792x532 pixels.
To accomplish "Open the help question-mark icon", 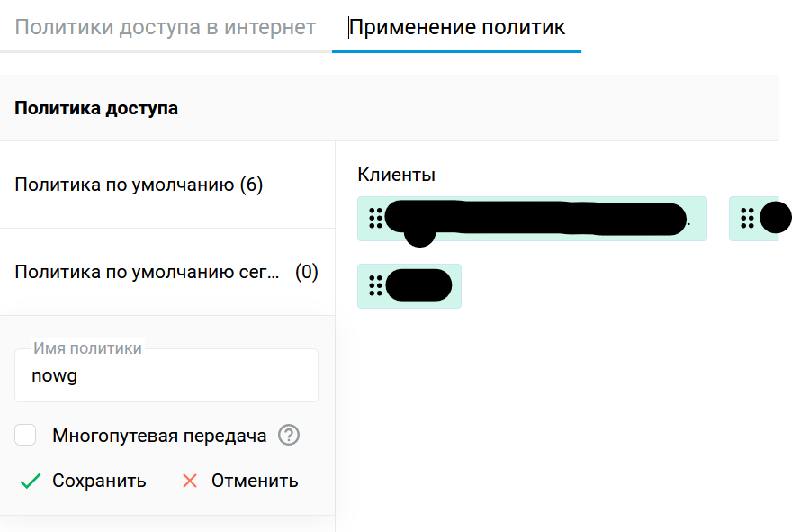I will [x=289, y=435].
